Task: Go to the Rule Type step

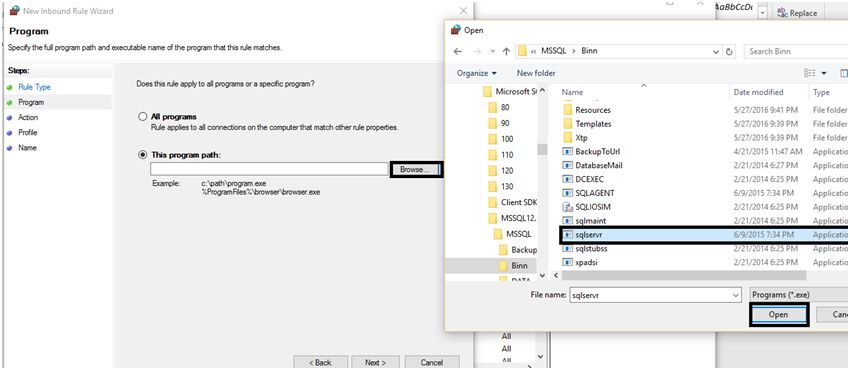Action: 34,87
